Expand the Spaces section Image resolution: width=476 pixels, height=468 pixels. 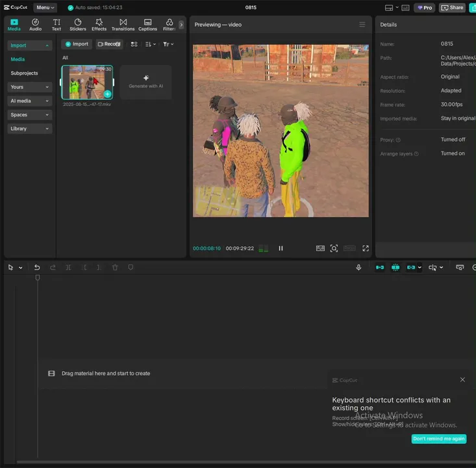pos(29,114)
